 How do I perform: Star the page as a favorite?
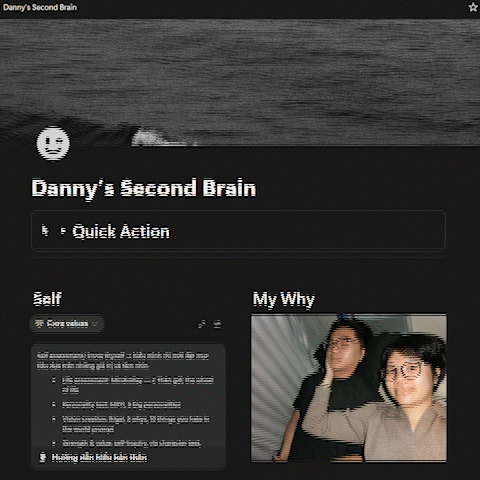473,7
